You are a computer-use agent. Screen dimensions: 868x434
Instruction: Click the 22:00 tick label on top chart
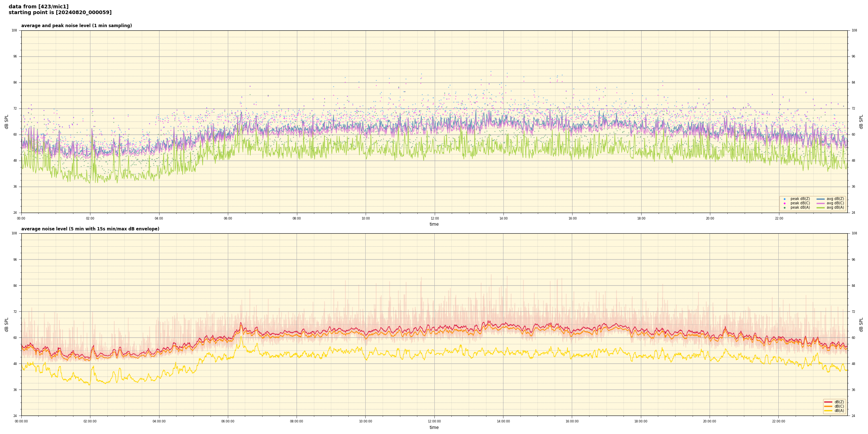click(779, 218)
